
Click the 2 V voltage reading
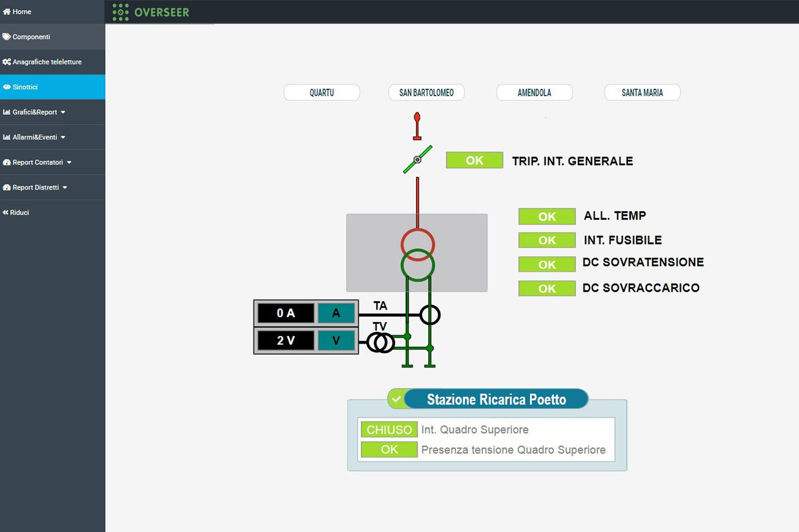(x=286, y=340)
